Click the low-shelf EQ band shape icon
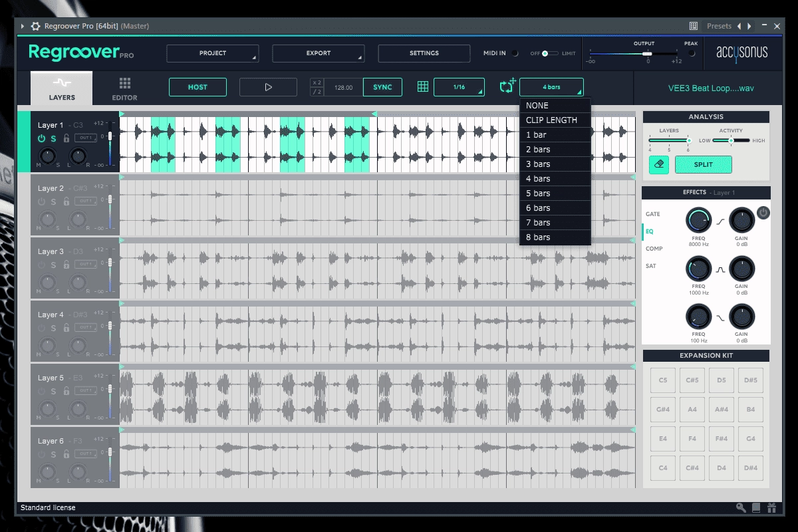798x532 pixels. pyautogui.click(x=720, y=319)
